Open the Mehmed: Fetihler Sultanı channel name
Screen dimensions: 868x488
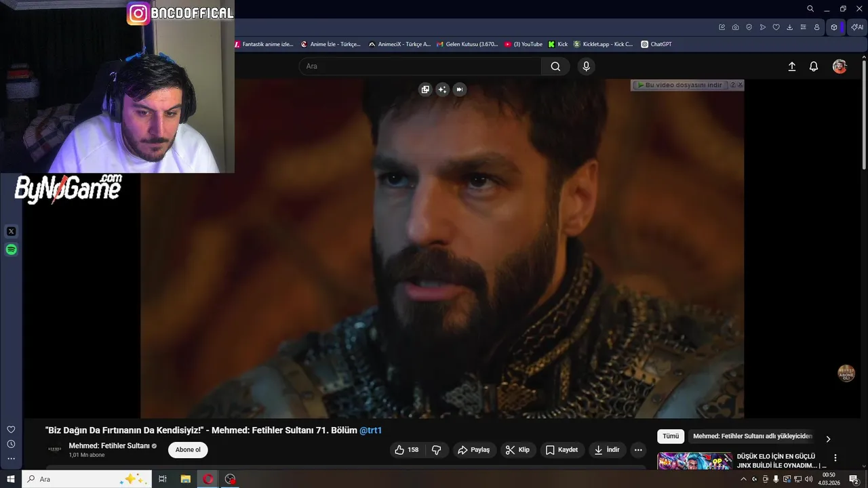coord(109,446)
